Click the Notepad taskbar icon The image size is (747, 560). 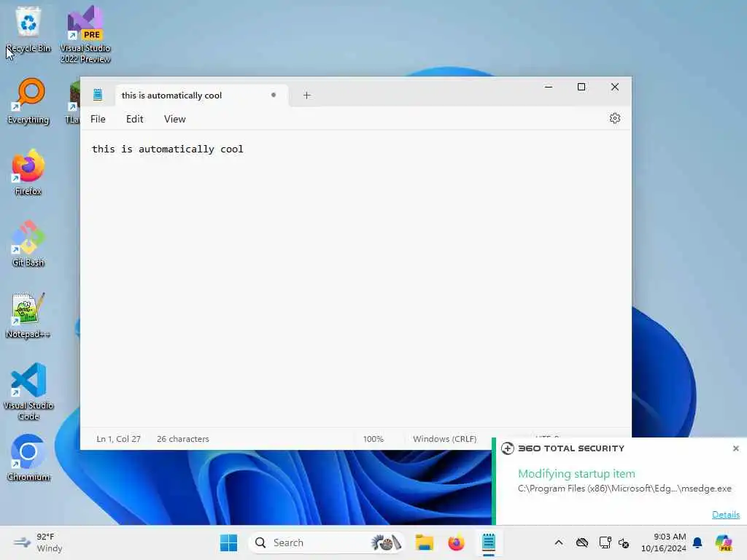coord(488,542)
